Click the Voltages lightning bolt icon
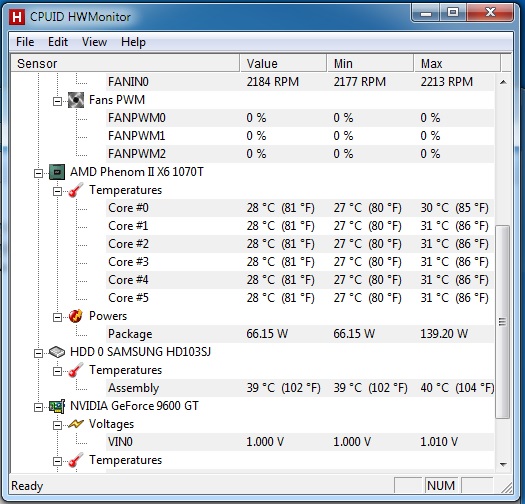 [76, 424]
